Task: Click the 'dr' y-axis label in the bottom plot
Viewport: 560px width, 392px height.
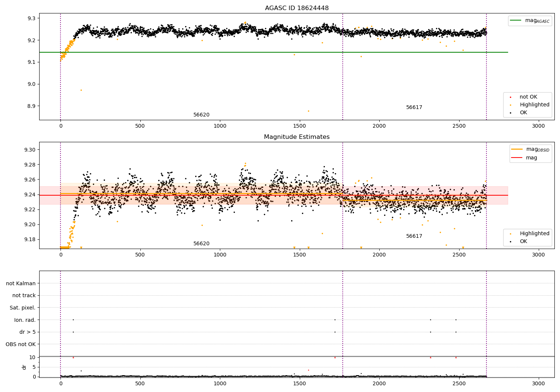Action: click(x=24, y=367)
